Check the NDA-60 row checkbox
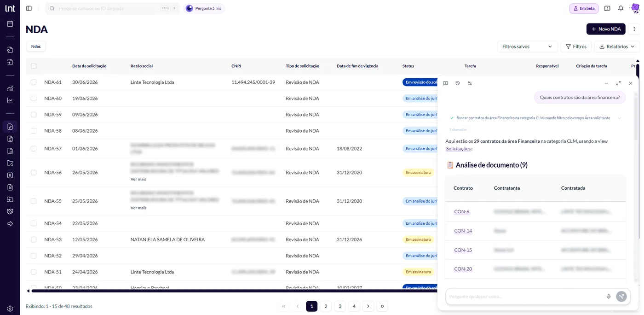Screen dimensions: 644x315 click(34, 98)
